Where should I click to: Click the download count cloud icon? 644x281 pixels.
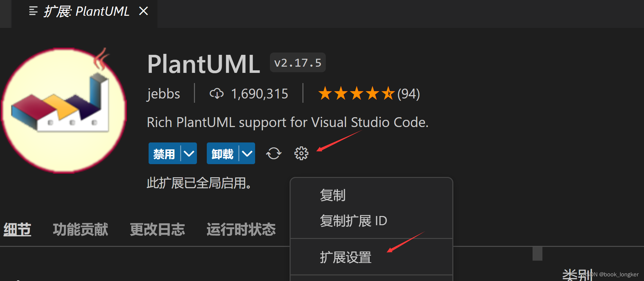click(x=216, y=94)
